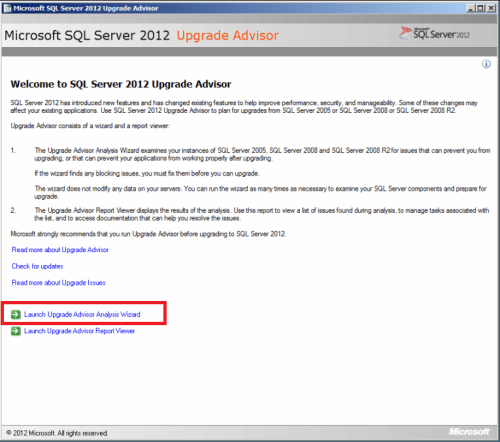Open Read more about Upgrade Issues link
This screenshot has width=500, height=442.
[x=59, y=283]
